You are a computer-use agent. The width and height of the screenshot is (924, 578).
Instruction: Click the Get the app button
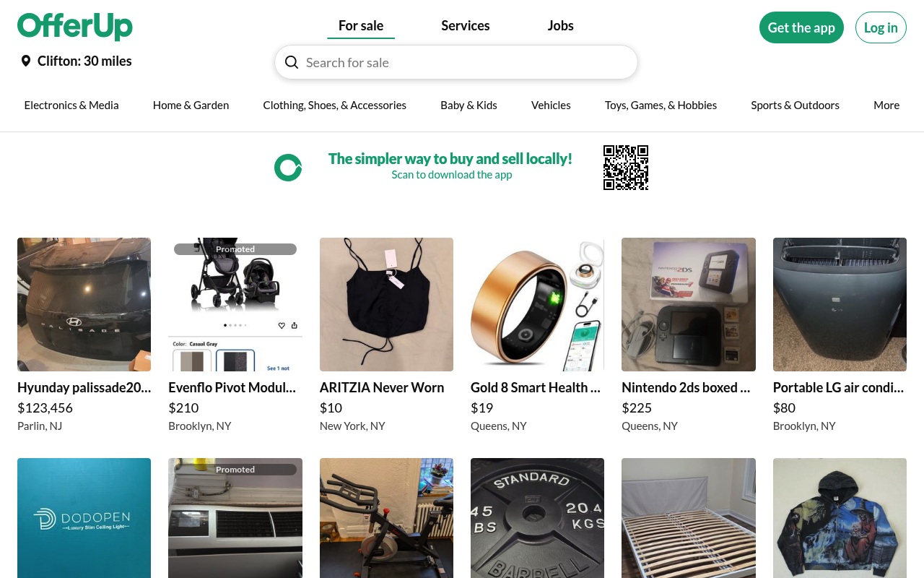pyautogui.click(x=801, y=27)
